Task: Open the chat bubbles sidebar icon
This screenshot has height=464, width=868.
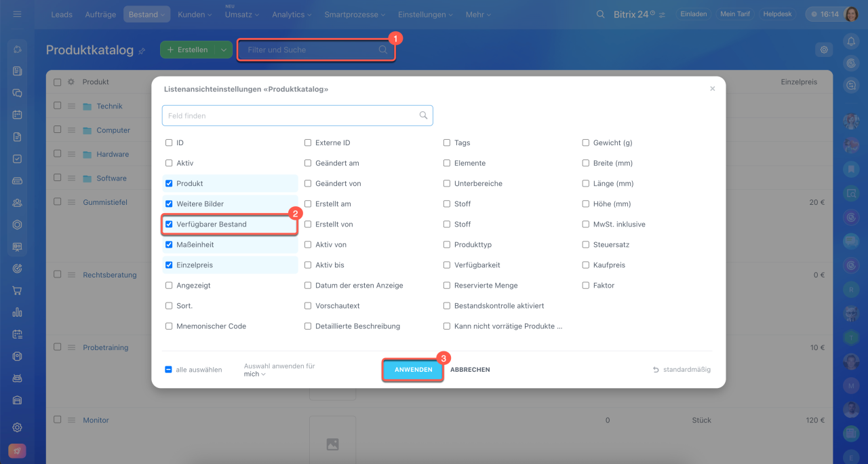Action: point(18,93)
